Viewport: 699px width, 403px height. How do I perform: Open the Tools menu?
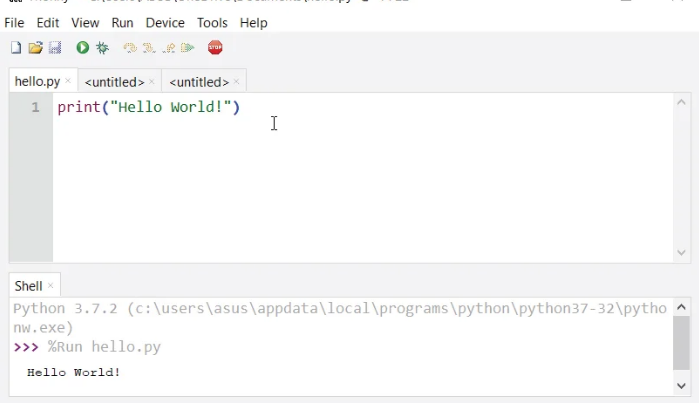(212, 23)
